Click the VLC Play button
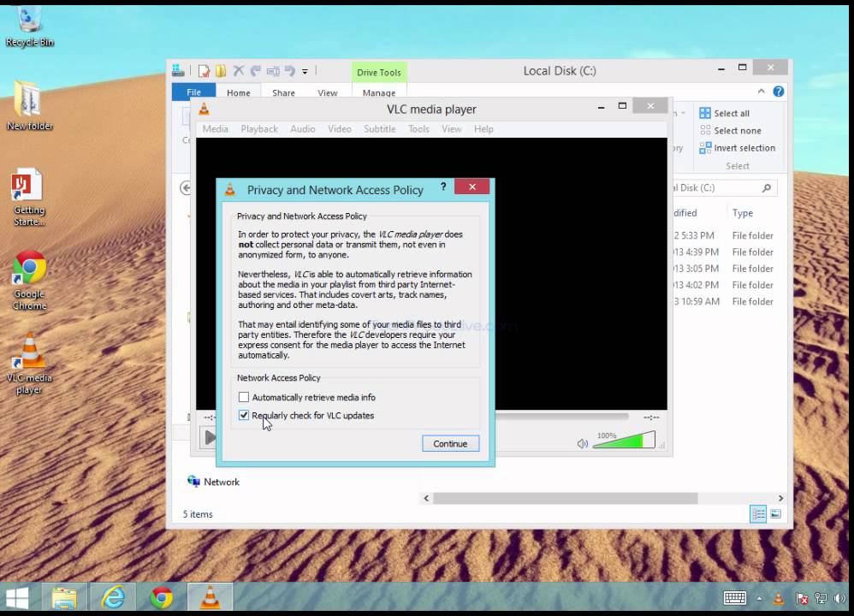 tap(209, 437)
